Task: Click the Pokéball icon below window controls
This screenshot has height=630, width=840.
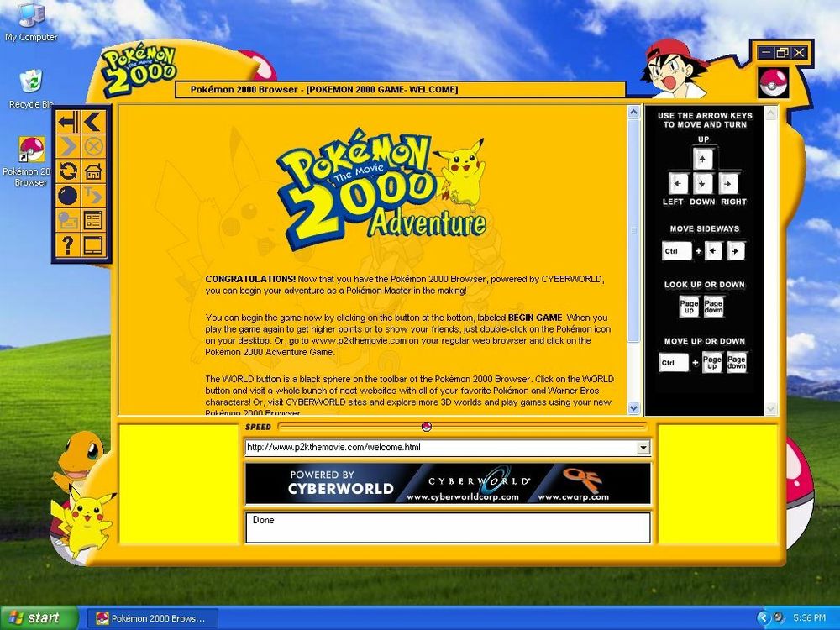Action: [773, 83]
